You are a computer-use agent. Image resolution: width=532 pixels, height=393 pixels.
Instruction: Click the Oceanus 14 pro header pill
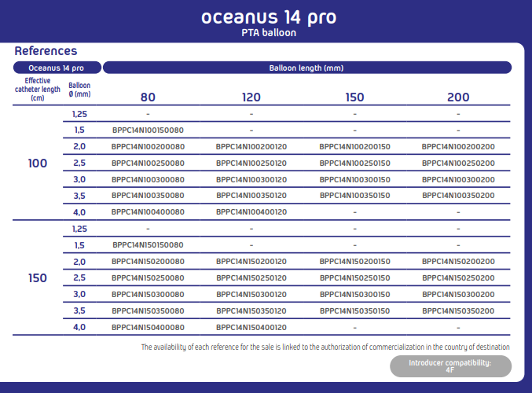[57, 68]
